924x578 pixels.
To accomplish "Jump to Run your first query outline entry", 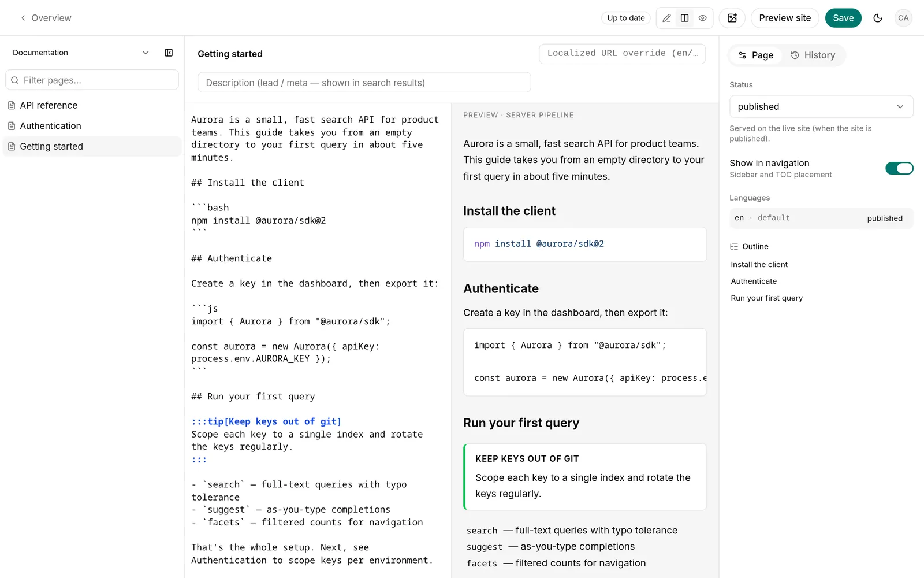I will click(766, 298).
